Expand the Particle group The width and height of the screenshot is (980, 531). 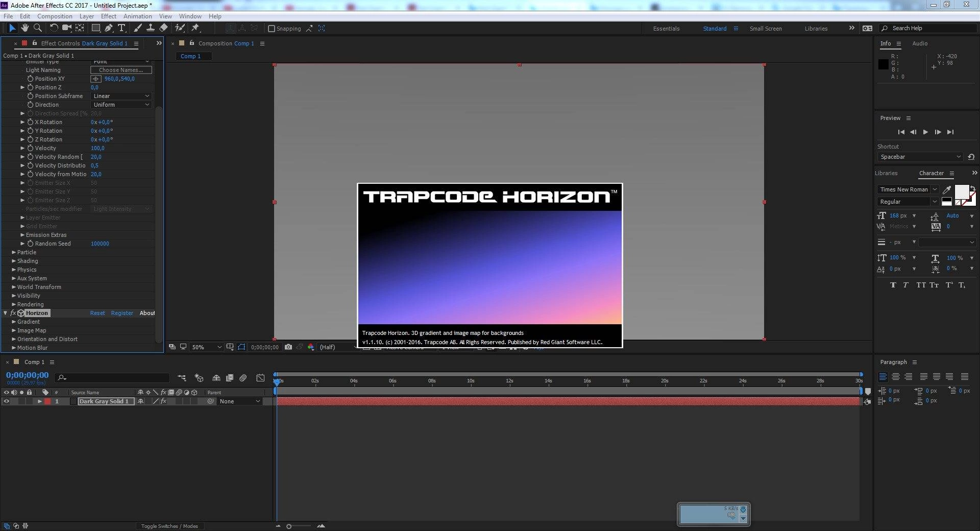pos(14,252)
